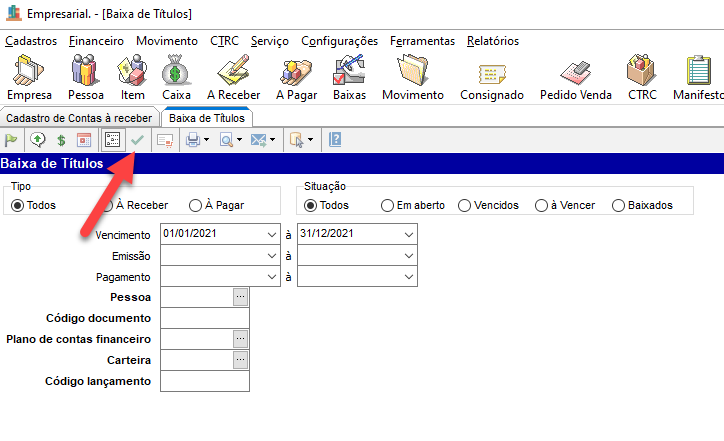The image size is (724, 441).
Task: Choose the Baixados radio button
Action: point(619,205)
